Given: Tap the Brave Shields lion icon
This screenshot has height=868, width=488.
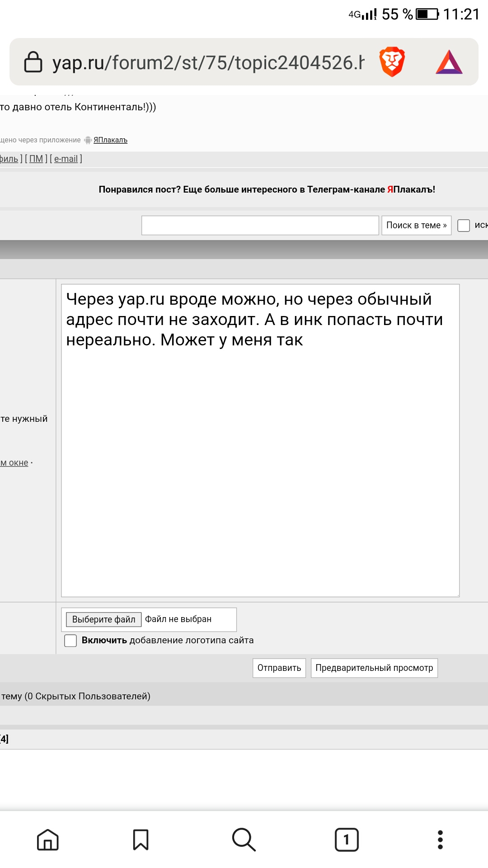Looking at the screenshot, I should point(392,62).
